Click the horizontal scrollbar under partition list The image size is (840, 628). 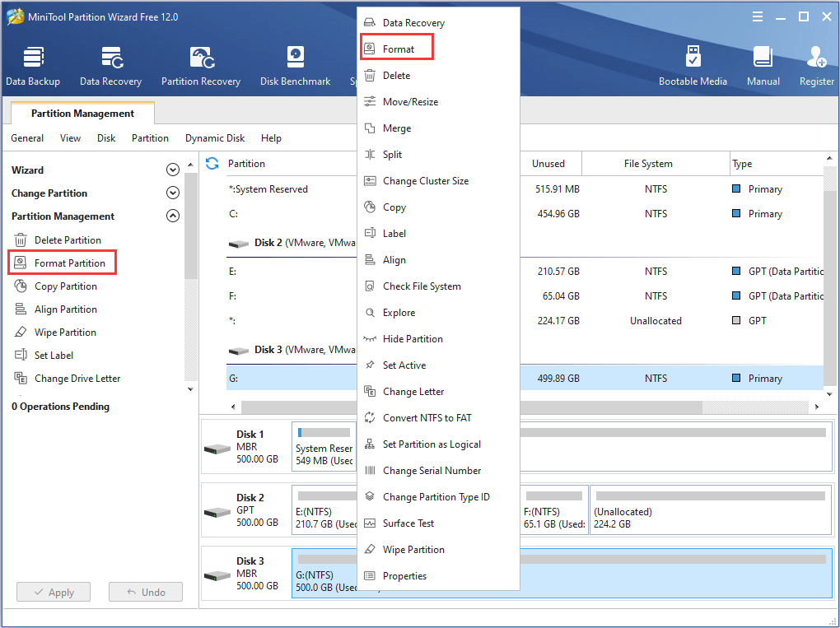point(471,407)
